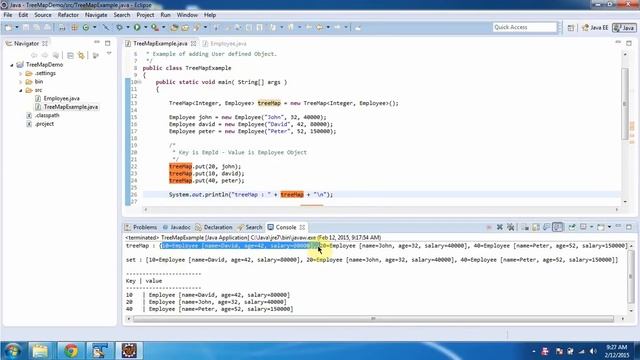Open the External Tools dropdown arrow

coord(164,27)
